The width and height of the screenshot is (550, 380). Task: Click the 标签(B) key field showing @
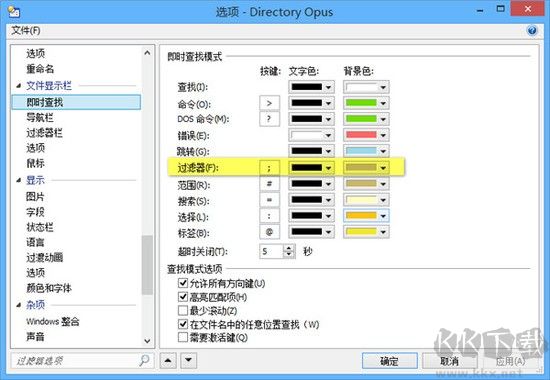coord(269,232)
